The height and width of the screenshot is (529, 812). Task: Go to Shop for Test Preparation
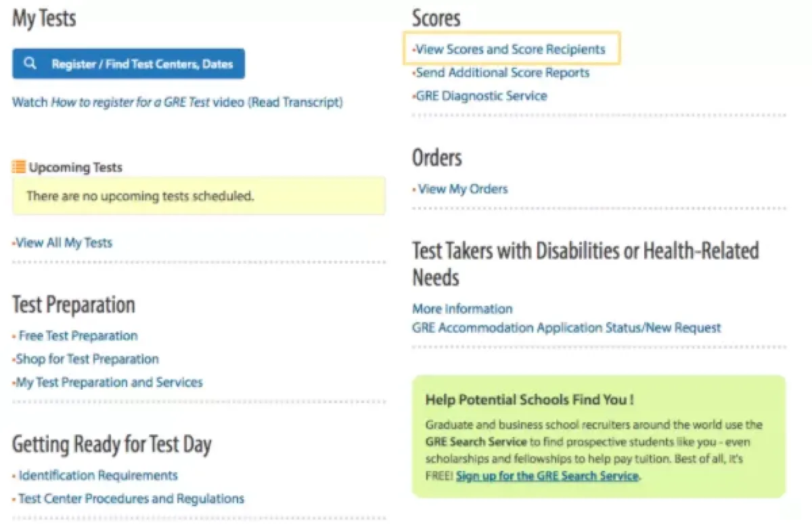(x=87, y=359)
